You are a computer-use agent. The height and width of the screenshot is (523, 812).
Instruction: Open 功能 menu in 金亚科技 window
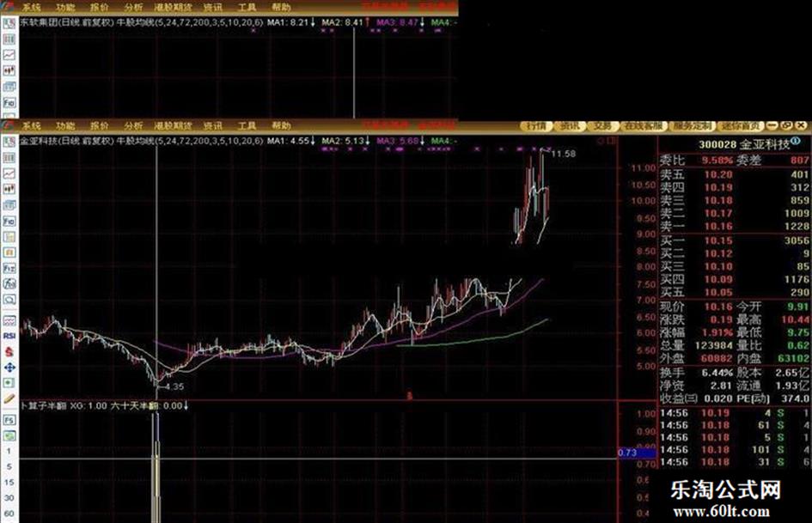click(65, 126)
